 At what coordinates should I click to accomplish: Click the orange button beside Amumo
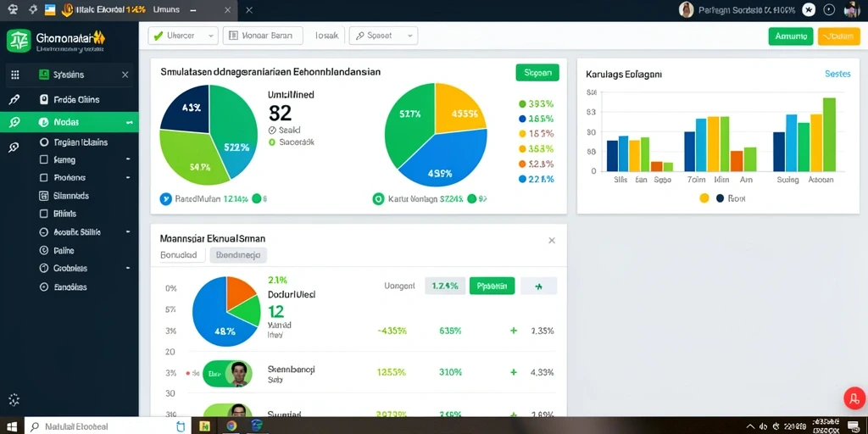[838, 36]
